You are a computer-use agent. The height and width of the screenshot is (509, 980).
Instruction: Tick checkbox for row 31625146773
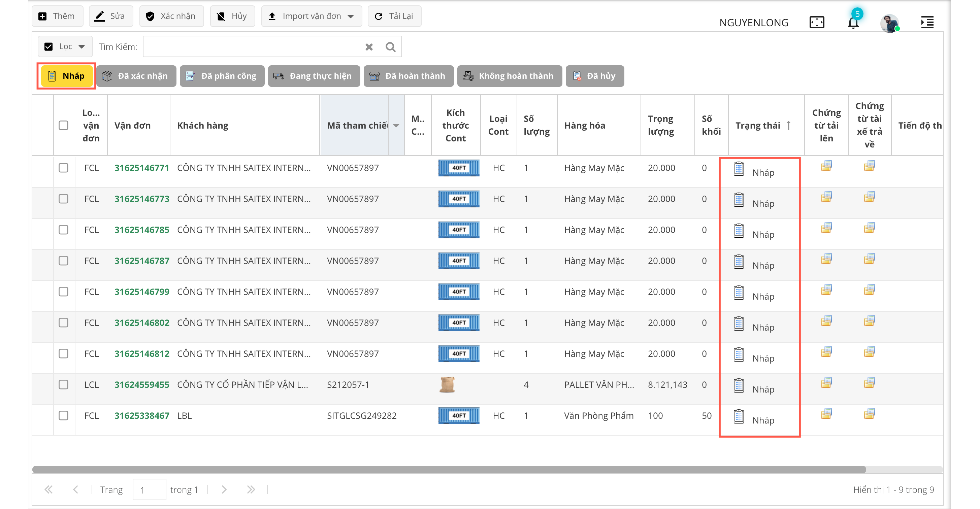(64, 199)
